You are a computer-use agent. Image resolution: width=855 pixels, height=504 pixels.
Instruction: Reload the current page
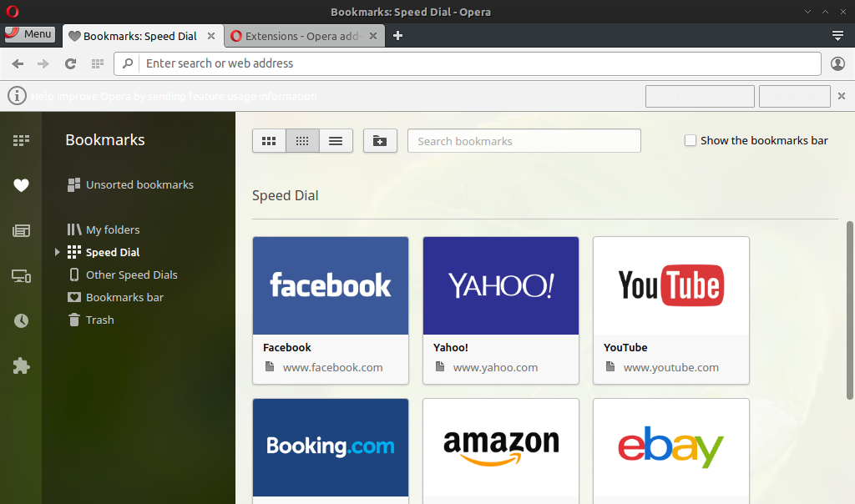tap(70, 63)
